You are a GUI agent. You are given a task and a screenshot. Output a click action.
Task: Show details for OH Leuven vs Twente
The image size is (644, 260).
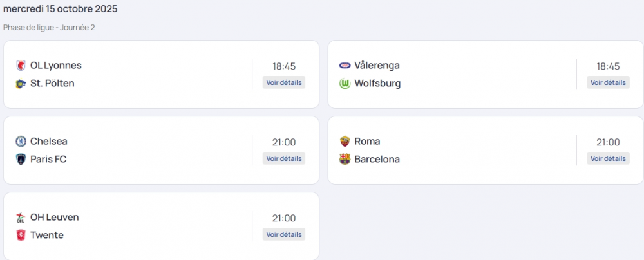(x=284, y=234)
